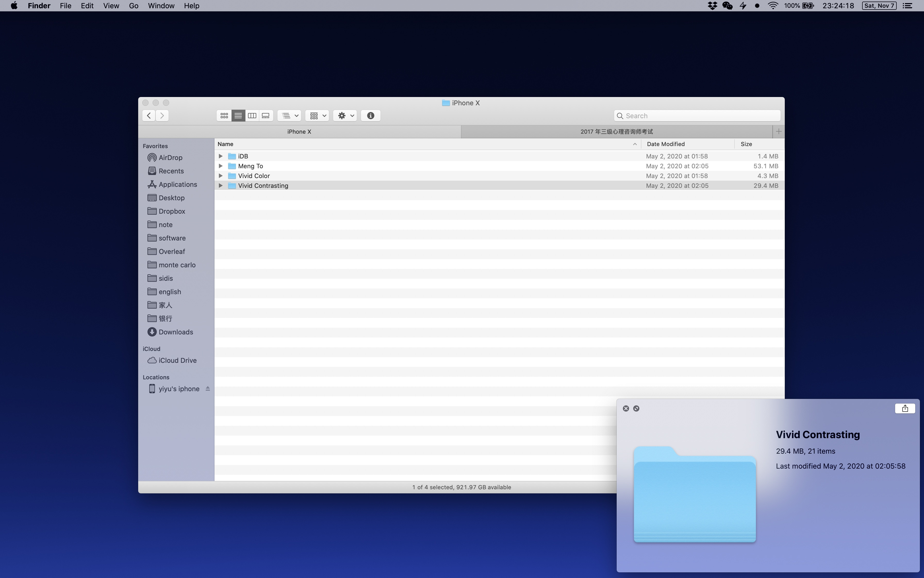Open Recents in the sidebar
This screenshot has height=578, width=924.
pos(166,171)
